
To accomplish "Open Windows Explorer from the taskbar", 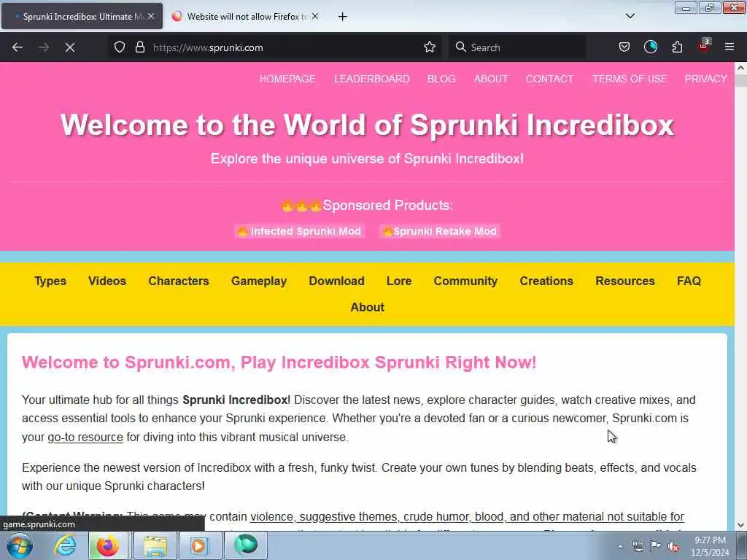I will point(155,545).
